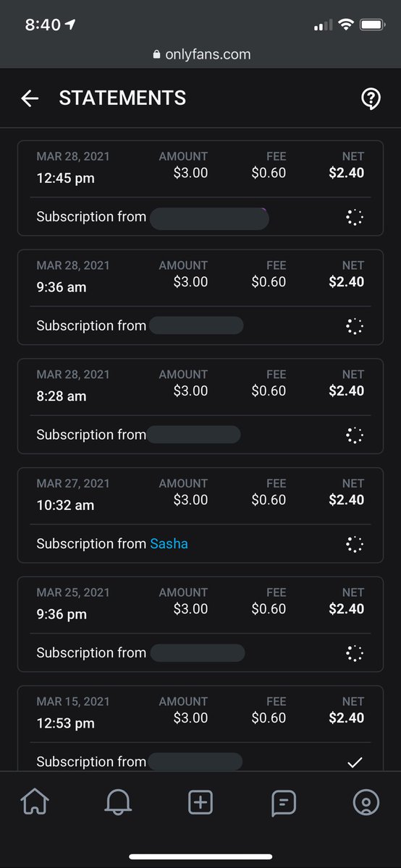Tap pending spinner on 12:45 pm statement

point(355,217)
